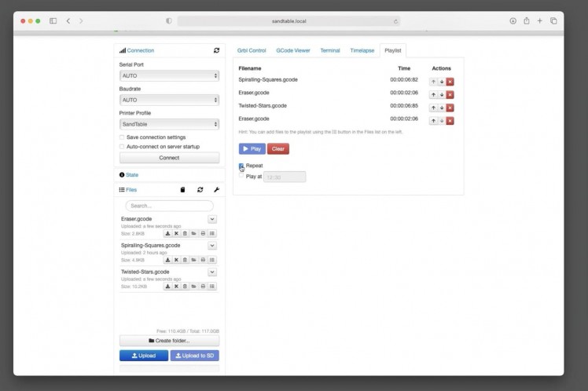Enable the Play at checkbox
588x391 pixels.
click(241, 175)
